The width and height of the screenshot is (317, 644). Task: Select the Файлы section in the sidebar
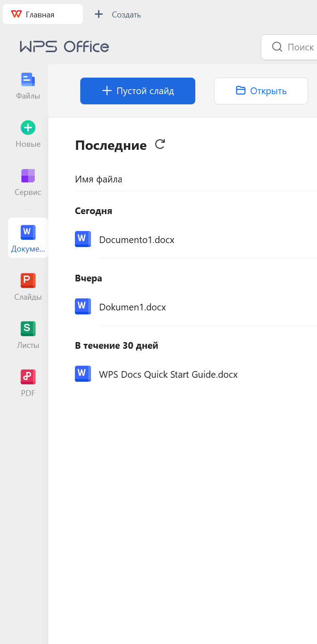tap(28, 85)
